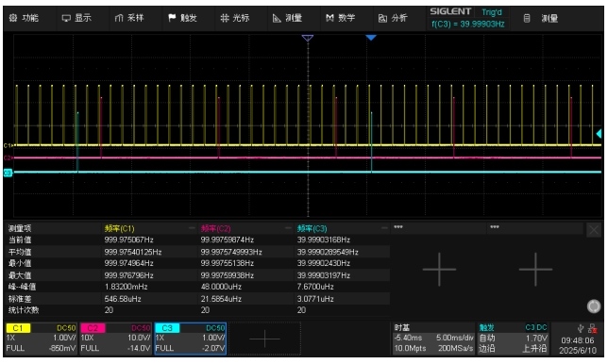Click the 标准差 row label

point(20,299)
